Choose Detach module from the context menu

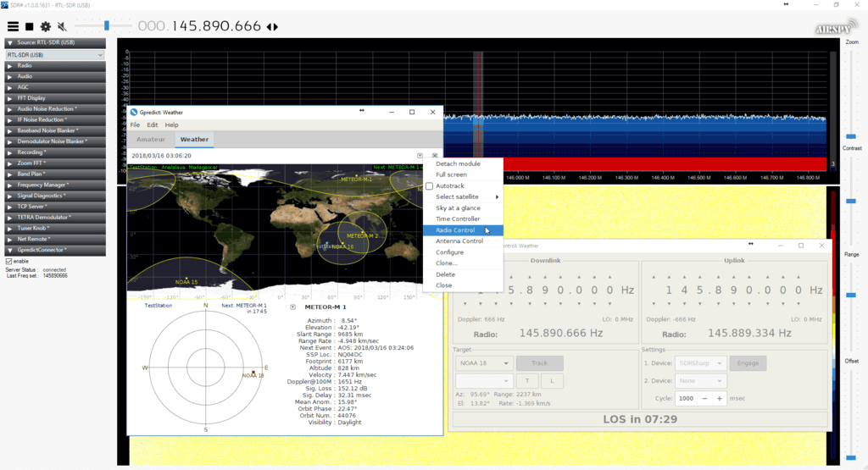pyautogui.click(x=463, y=163)
